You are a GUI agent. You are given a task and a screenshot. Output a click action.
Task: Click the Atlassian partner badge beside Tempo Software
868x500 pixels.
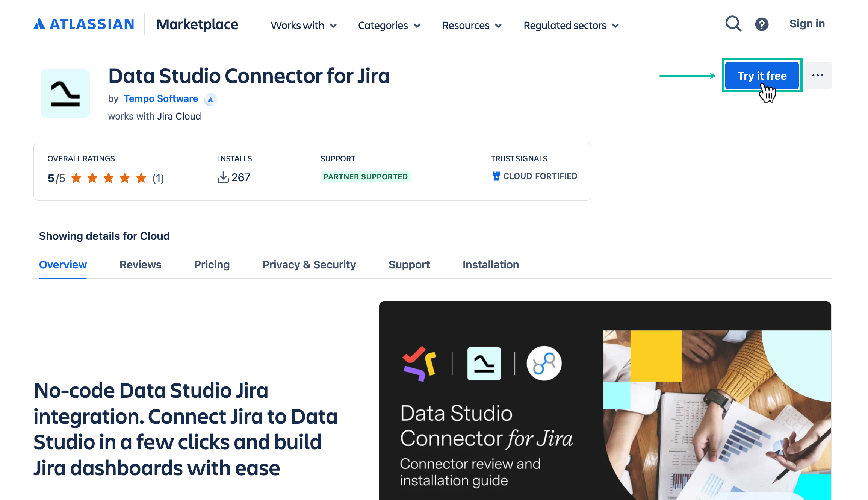[210, 99]
